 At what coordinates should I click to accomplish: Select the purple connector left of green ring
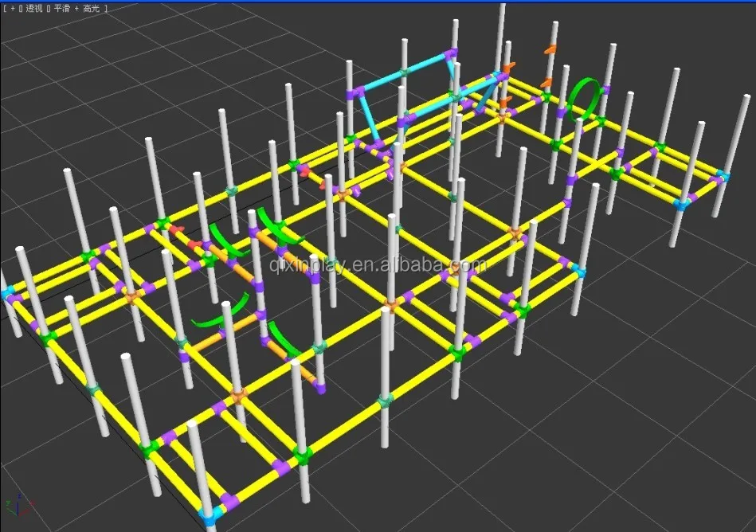(561, 113)
